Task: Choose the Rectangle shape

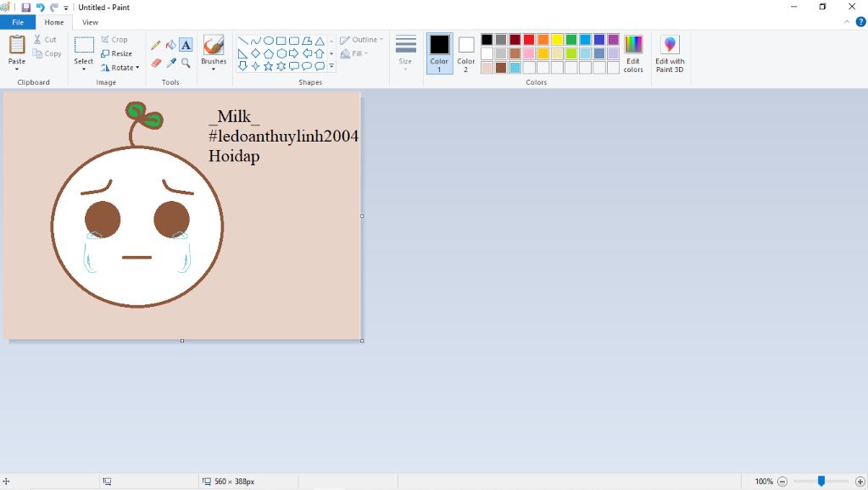Action: (x=281, y=41)
